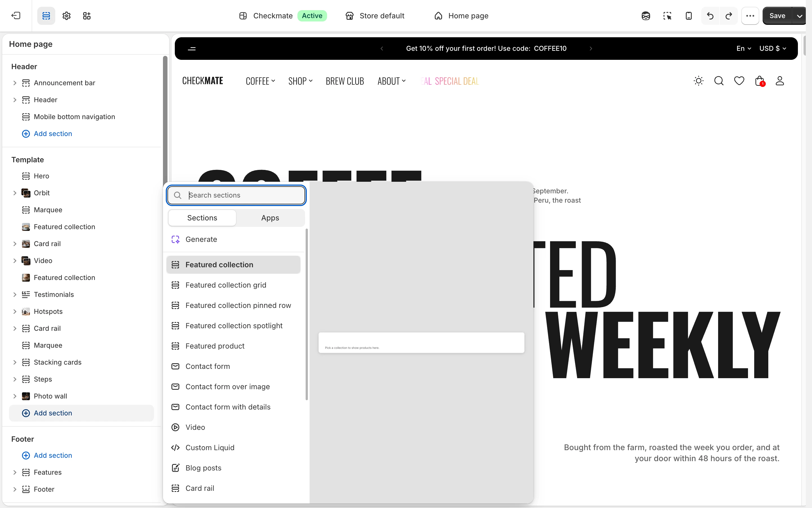
Task: Open the En language dropdown
Action: click(743, 48)
